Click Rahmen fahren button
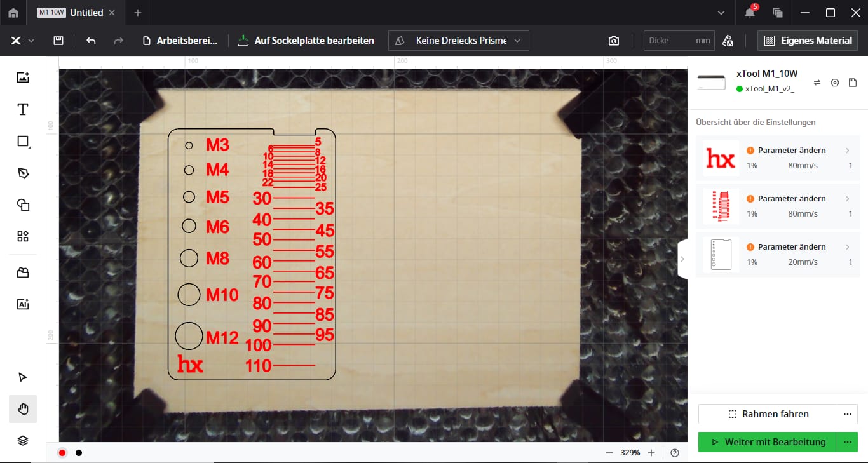 tap(768, 414)
